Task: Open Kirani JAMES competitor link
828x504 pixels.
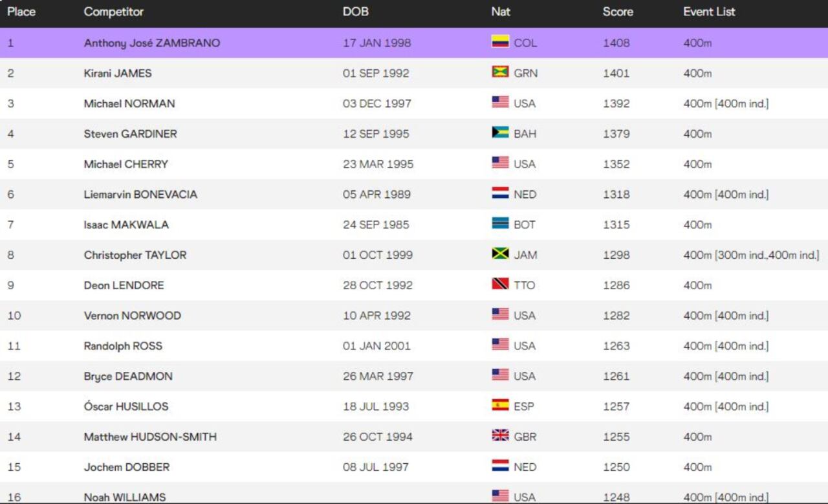Action: coord(118,73)
